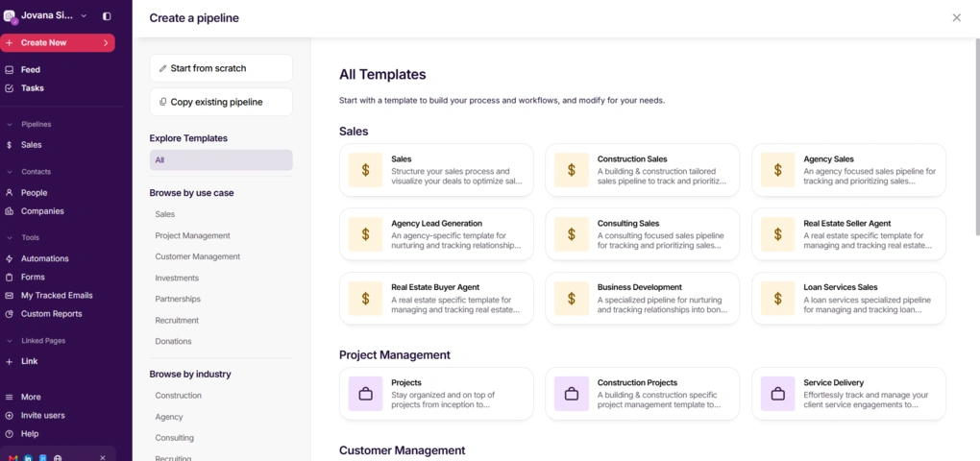Select the Recruitment use case filter

pos(177,321)
